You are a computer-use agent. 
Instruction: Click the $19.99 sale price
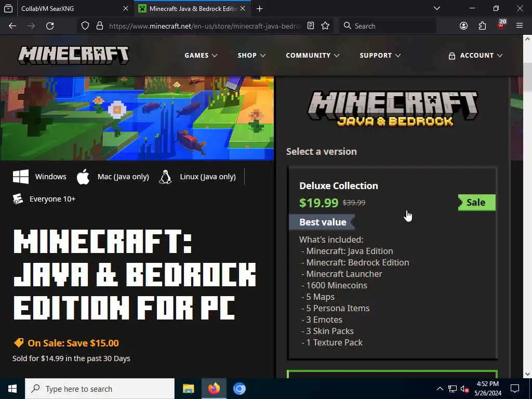coord(318,203)
